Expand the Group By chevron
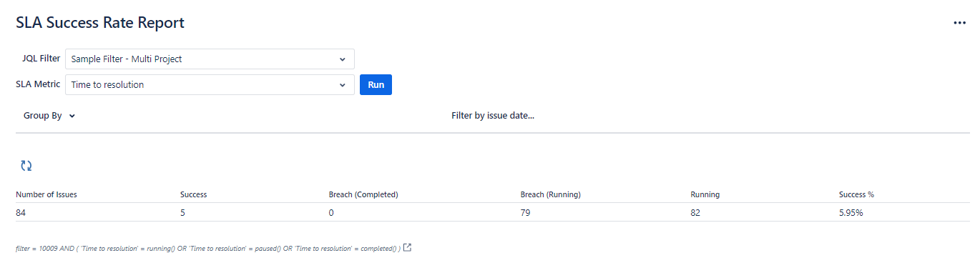Viewport: 980px width, 273px height. pyautogui.click(x=72, y=116)
